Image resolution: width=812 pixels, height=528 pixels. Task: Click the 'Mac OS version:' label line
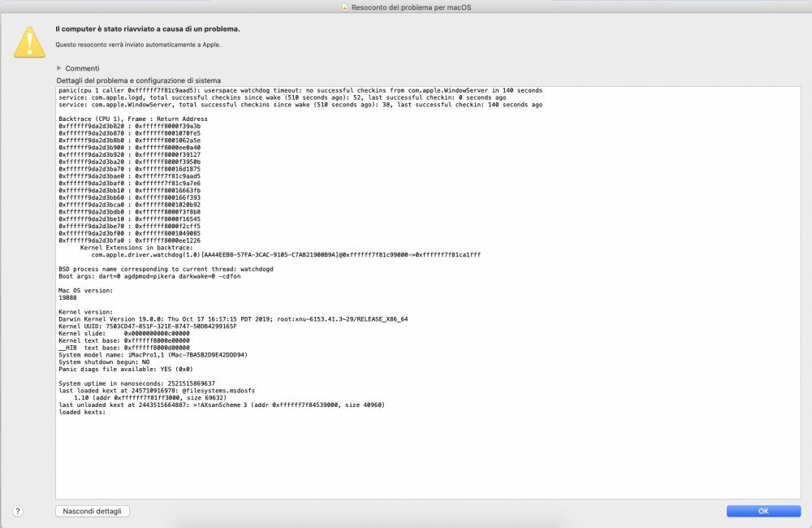[x=85, y=291]
